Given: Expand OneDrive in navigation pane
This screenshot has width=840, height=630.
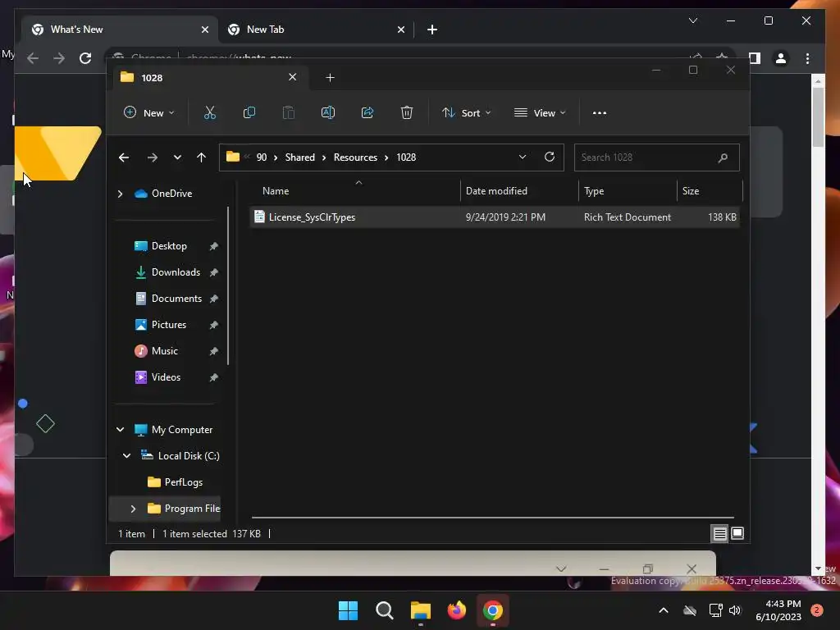Looking at the screenshot, I should [120, 194].
